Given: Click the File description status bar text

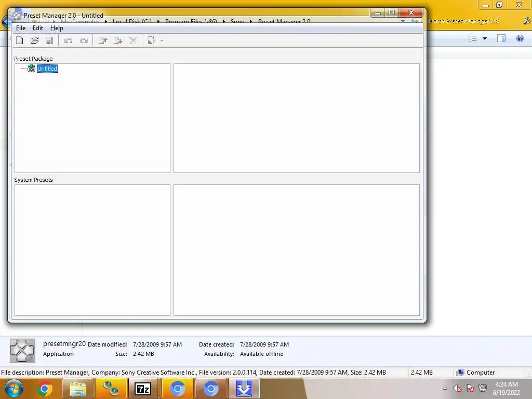Looking at the screenshot, I should (x=193, y=372).
